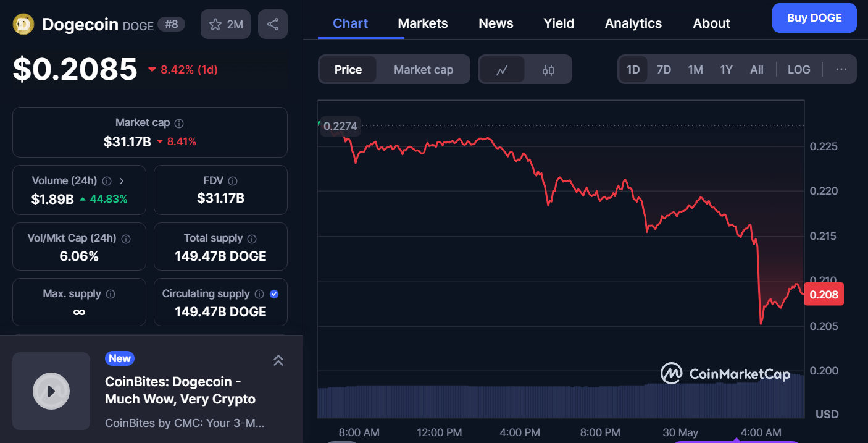Click the 6.06% Vol/Mkt Cap value

(79, 256)
